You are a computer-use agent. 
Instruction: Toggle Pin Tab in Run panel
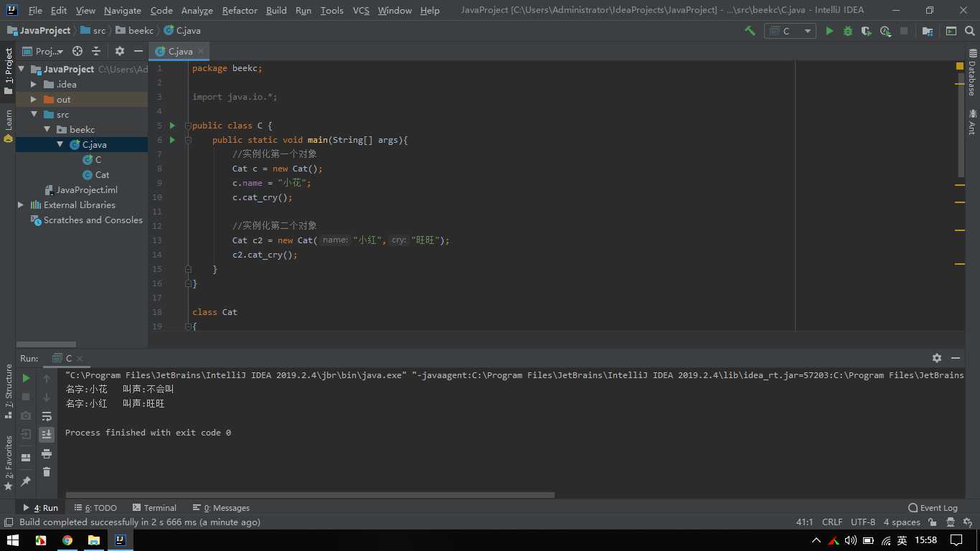(x=26, y=481)
